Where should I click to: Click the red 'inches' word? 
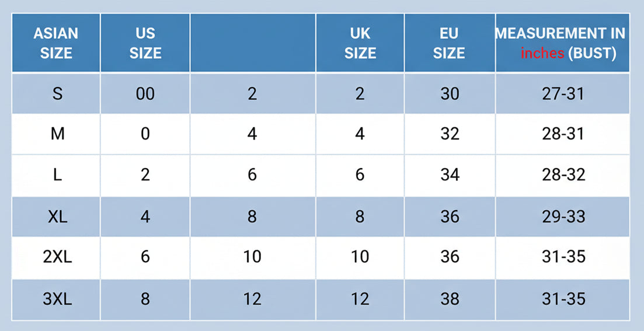pos(542,53)
